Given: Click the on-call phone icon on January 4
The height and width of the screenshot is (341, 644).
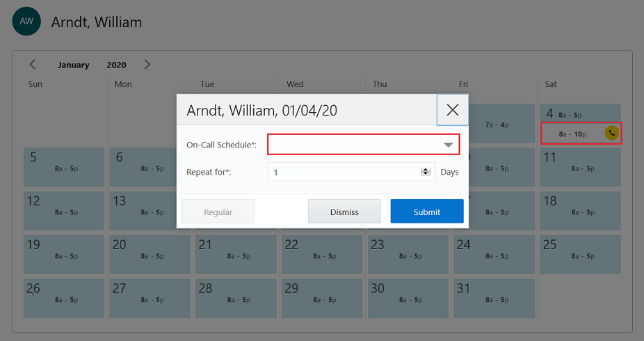Looking at the screenshot, I should pos(611,133).
